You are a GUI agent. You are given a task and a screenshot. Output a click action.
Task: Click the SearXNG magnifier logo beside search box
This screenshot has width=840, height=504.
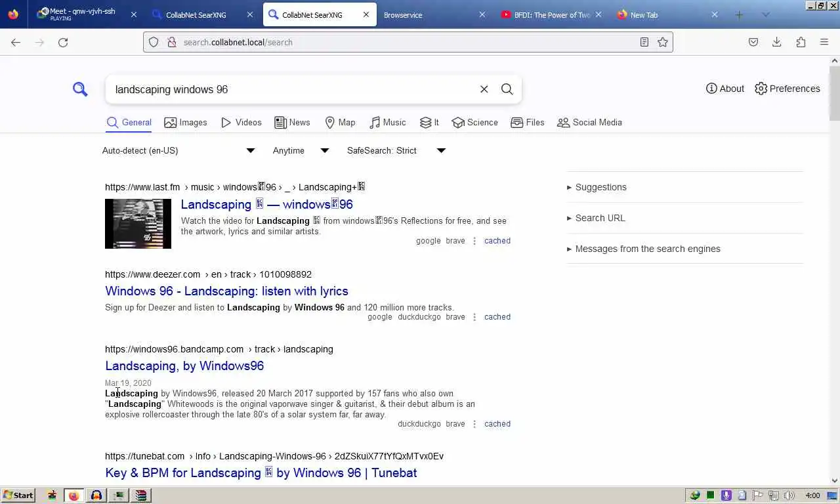tap(80, 89)
